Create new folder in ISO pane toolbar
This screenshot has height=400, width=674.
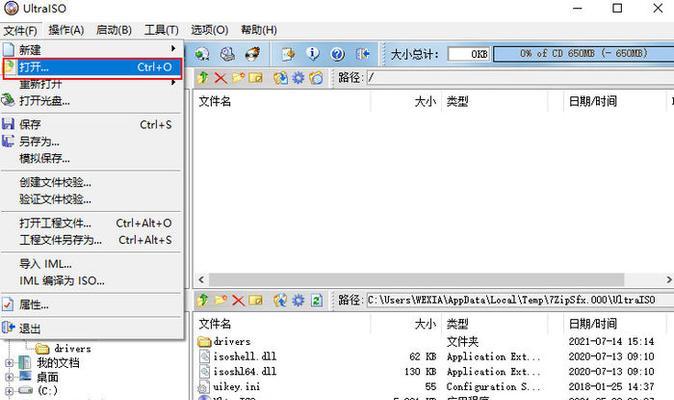click(x=238, y=78)
